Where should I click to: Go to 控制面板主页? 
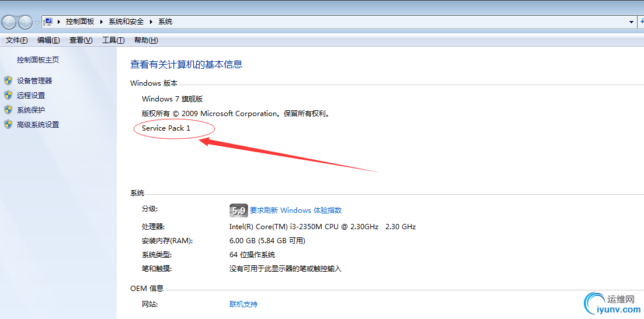pos(38,60)
